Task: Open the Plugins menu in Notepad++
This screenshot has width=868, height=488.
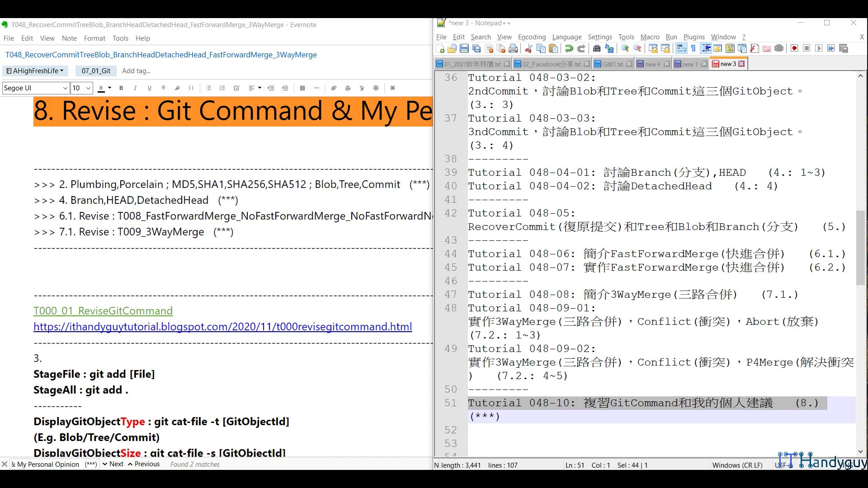Action: pos(694,37)
